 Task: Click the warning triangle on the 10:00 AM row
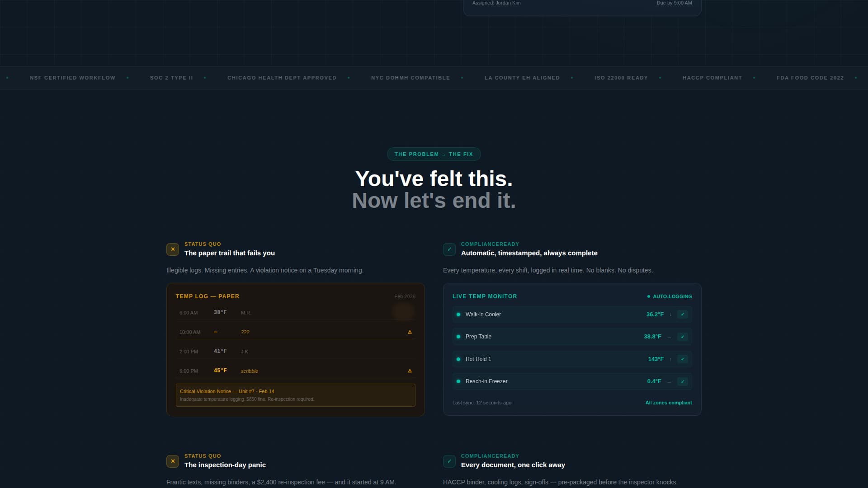pos(410,332)
